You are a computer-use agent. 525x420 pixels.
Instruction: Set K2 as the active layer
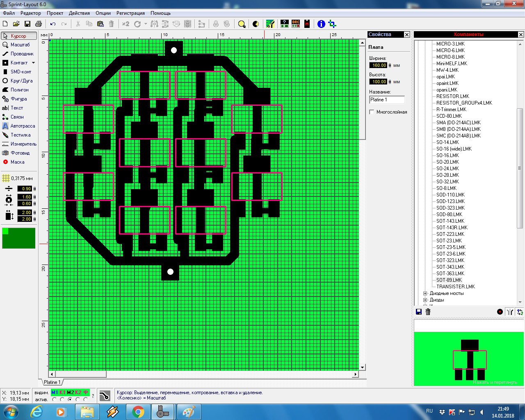click(x=78, y=399)
